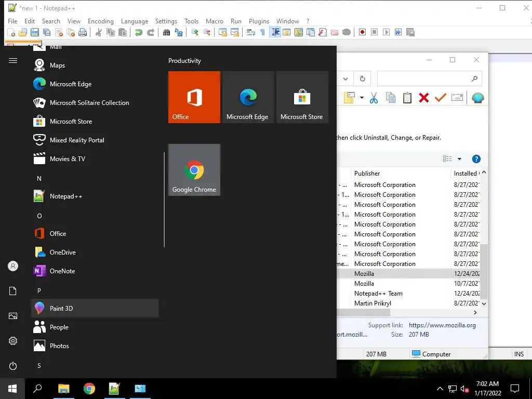Screen dimensions: 532x399
Task: Launch the Google Chrome tile
Action: click(x=194, y=170)
